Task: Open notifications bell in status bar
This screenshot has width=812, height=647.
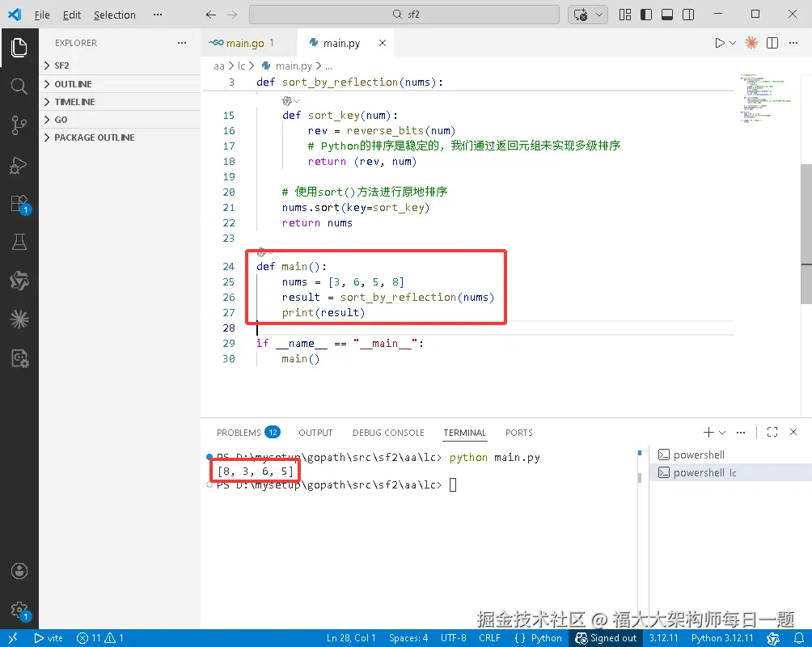Action: point(799,638)
